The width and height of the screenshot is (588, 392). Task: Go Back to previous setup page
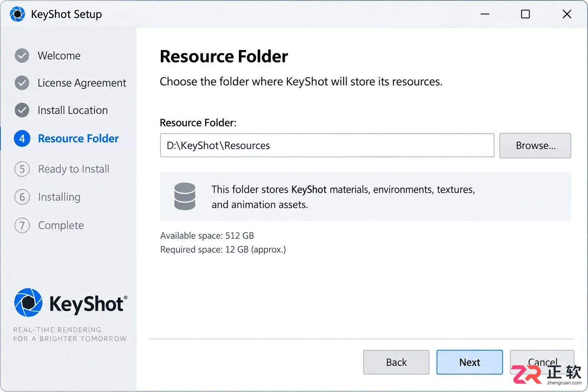tap(396, 362)
